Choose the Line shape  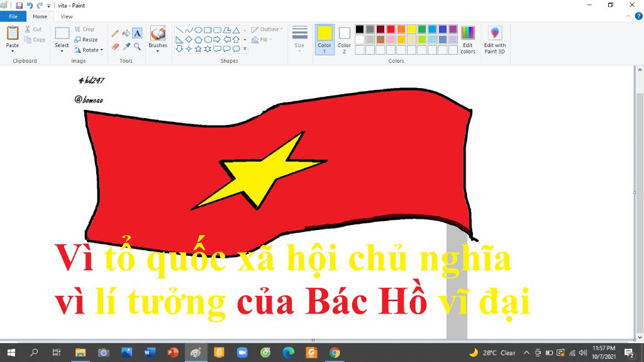pyautogui.click(x=179, y=30)
